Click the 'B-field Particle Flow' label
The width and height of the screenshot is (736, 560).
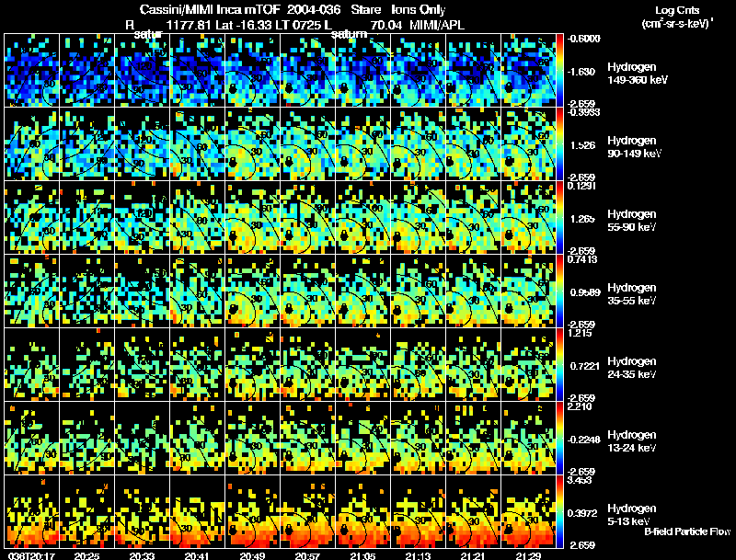pos(687,531)
